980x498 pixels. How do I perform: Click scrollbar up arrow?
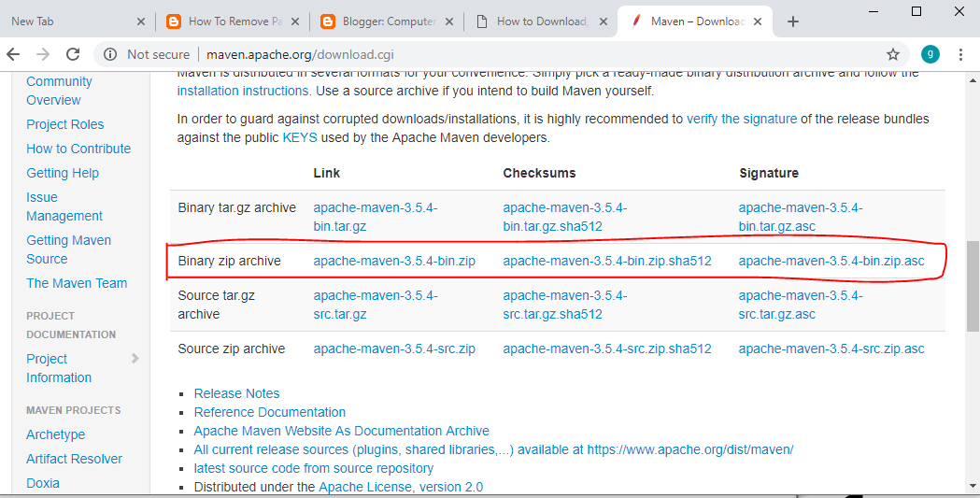973,80
